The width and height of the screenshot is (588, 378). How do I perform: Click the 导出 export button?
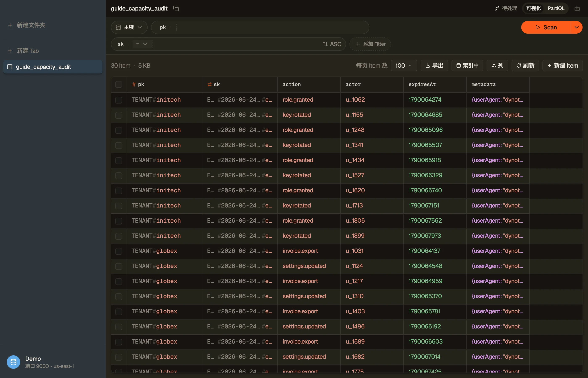pyautogui.click(x=434, y=66)
